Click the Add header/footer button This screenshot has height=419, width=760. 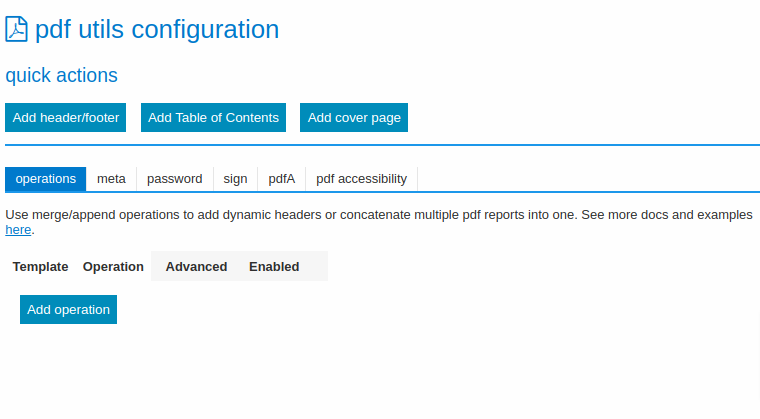[x=66, y=117]
